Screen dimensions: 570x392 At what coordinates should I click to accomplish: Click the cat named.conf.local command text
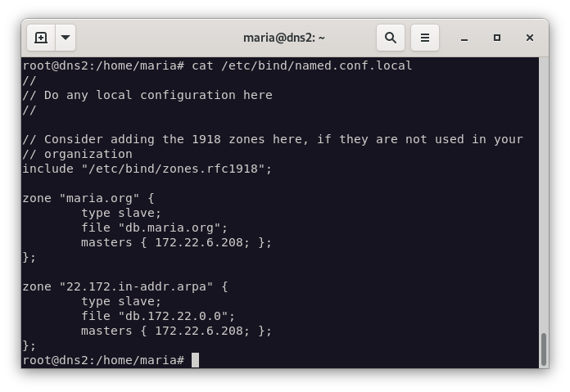[301, 65]
